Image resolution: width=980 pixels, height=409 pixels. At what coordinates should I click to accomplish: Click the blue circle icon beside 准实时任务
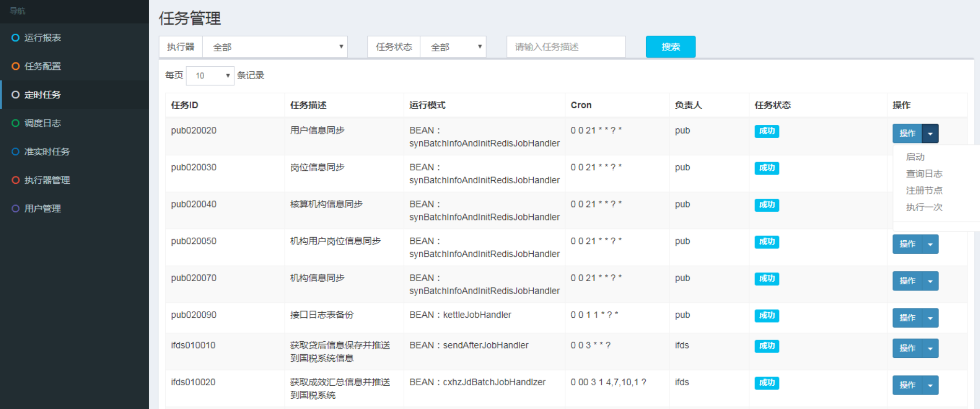pyautogui.click(x=16, y=152)
